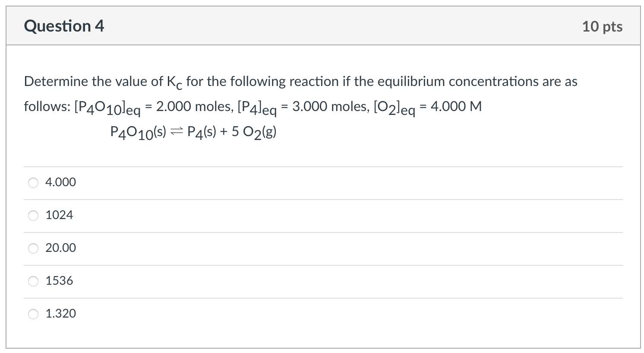644x353 pixels.
Task: Pick the answer choice 1.320
Action: (33, 314)
